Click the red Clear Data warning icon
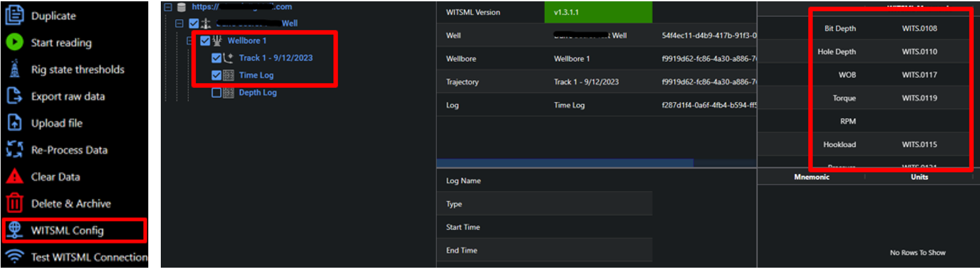Image resolution: width=980 pixels, height=269 pixels. click(14, 177)
